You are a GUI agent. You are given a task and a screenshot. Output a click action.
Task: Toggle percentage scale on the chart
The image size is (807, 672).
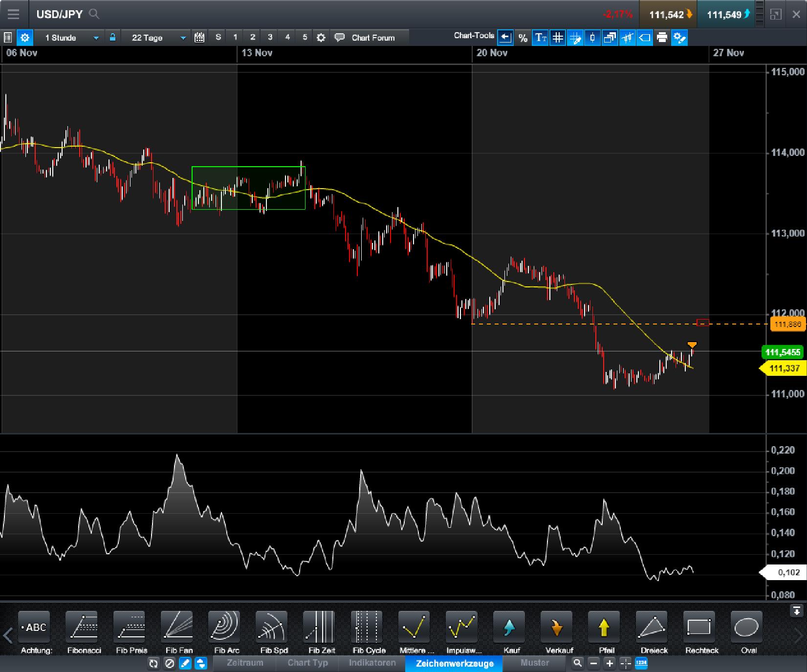click(522, 37)
